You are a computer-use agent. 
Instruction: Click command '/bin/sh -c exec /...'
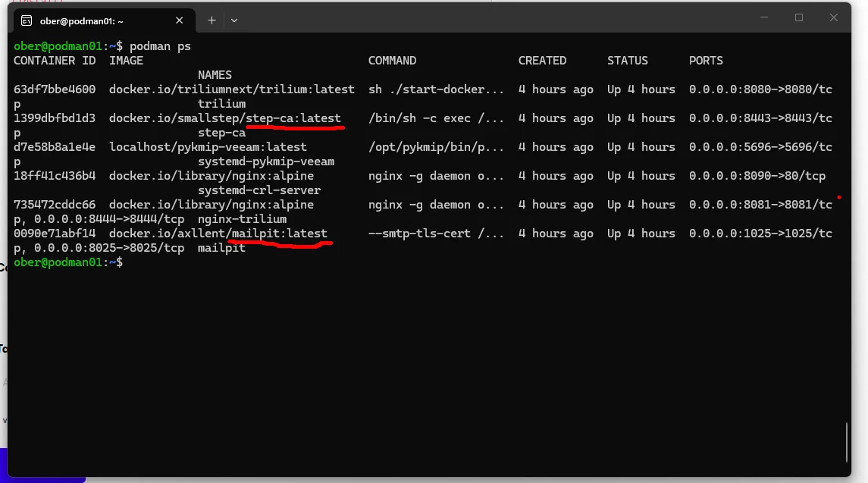pyautogui.click(x=436, y=118)
